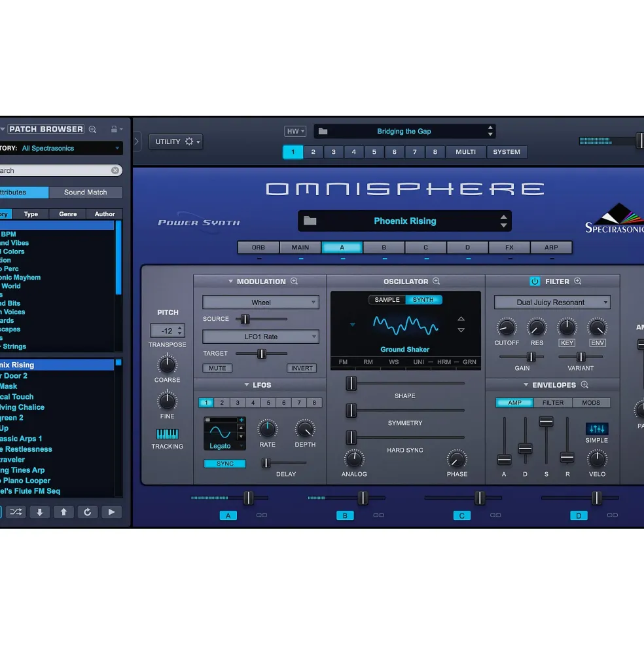Collapse browser with chevron left of Utility
Image resolution: width=644 pixels, height=645 pixels.
[x=137, y=141]
